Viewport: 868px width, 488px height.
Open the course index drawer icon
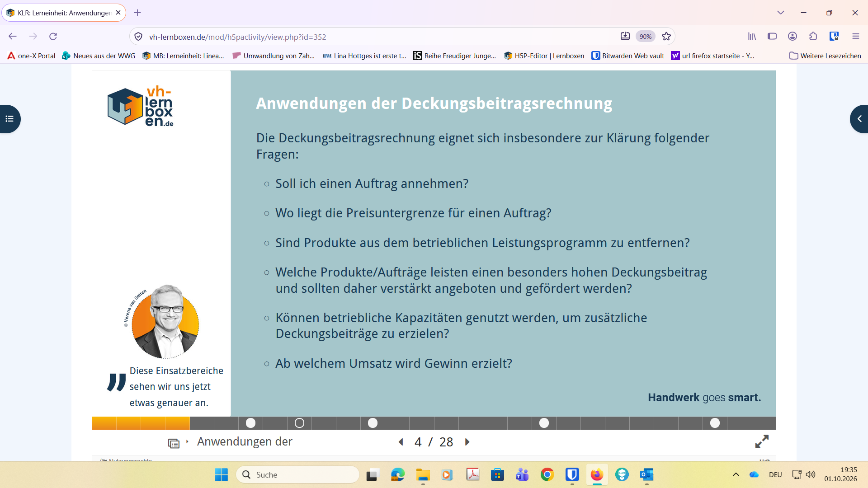click(9, 119)
